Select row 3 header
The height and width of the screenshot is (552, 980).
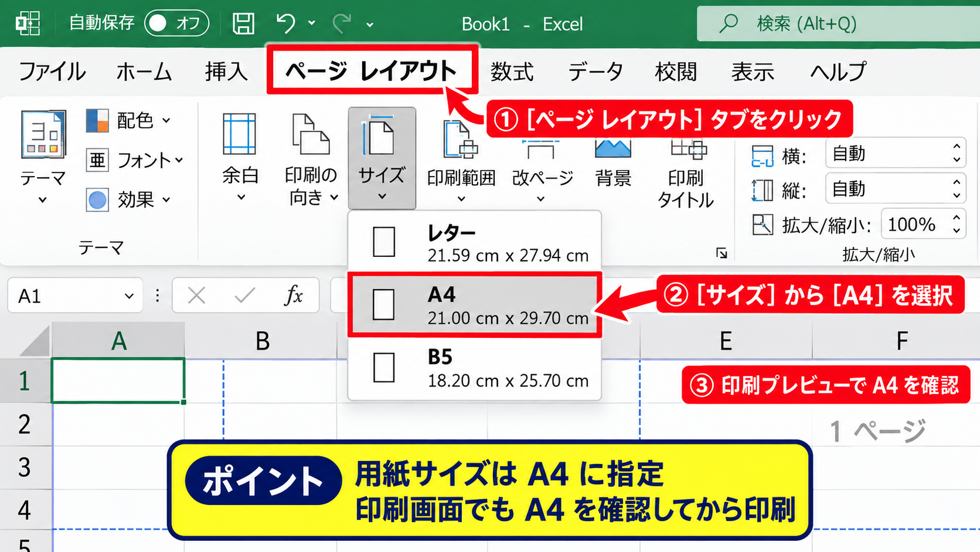click(x=25, y=468)
